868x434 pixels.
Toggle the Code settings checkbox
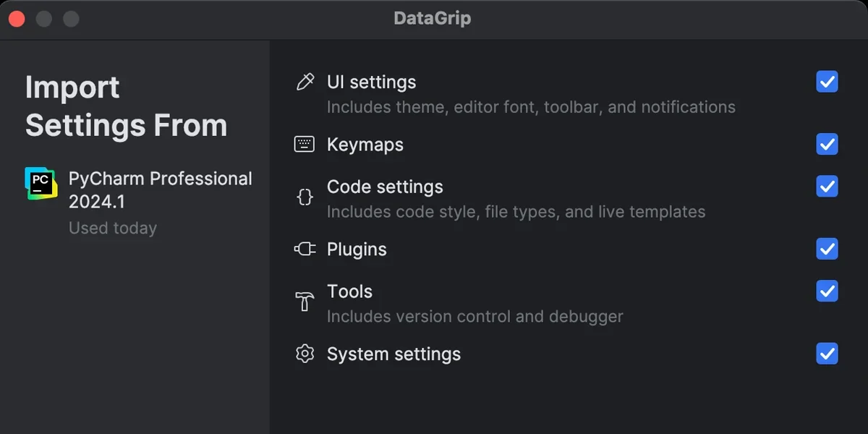point(827,187)
